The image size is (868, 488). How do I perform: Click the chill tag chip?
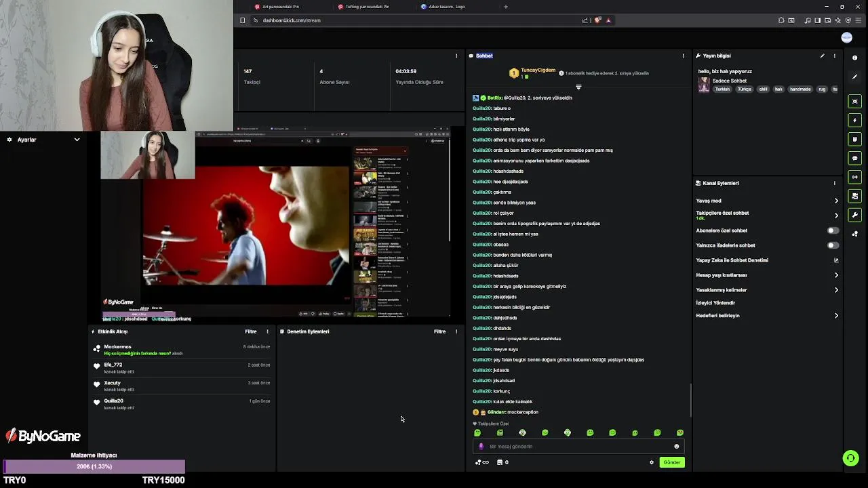(x=763, y=89)
